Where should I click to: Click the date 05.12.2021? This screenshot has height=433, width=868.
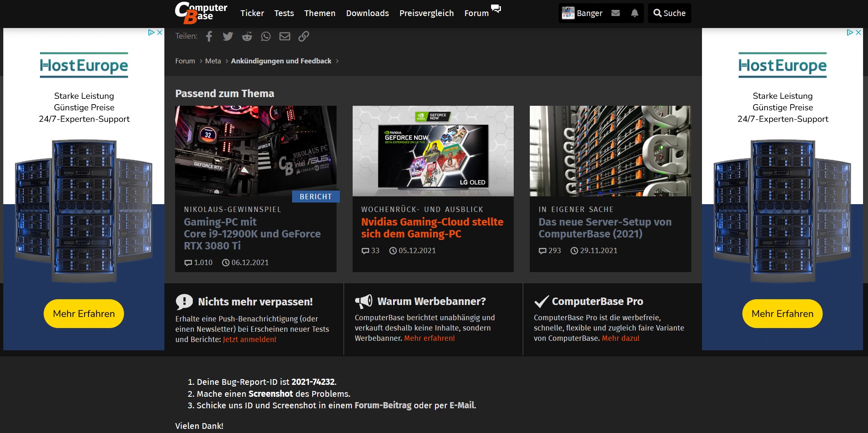[x=417, y=251]
